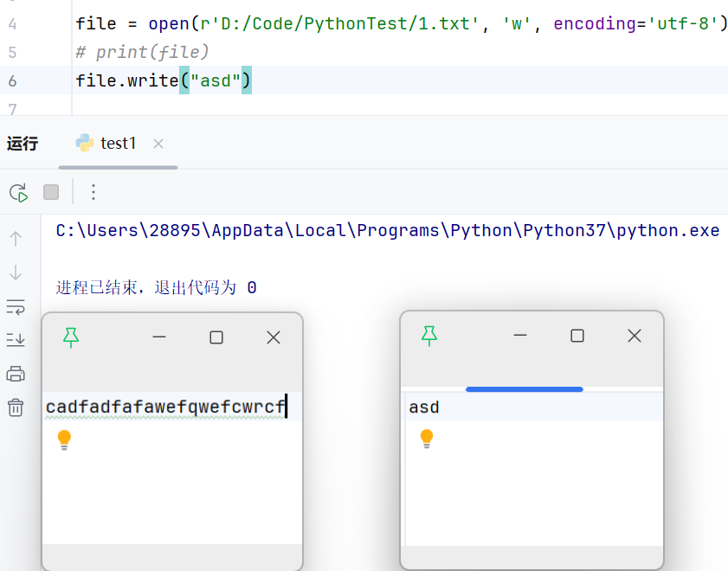The height and width of the screenshot is (571, 728).
Task: Open the run toolbar more options menu
Action: [93, 192]
